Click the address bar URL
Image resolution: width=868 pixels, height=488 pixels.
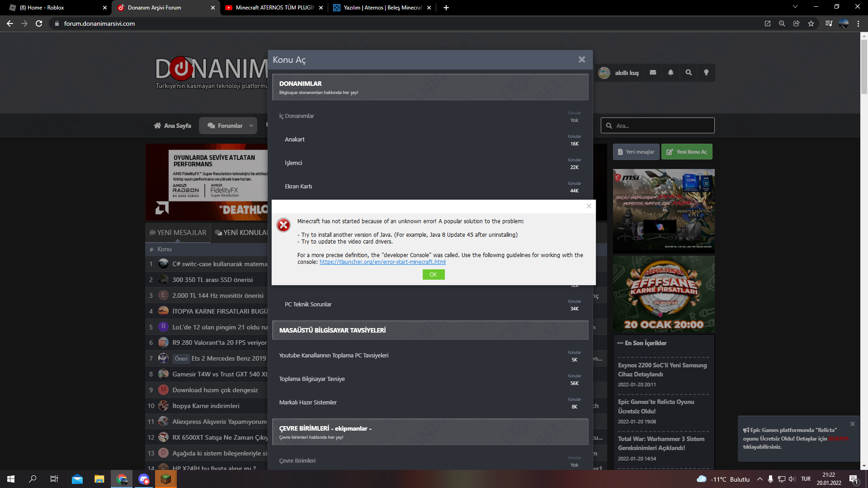point(99,23)
